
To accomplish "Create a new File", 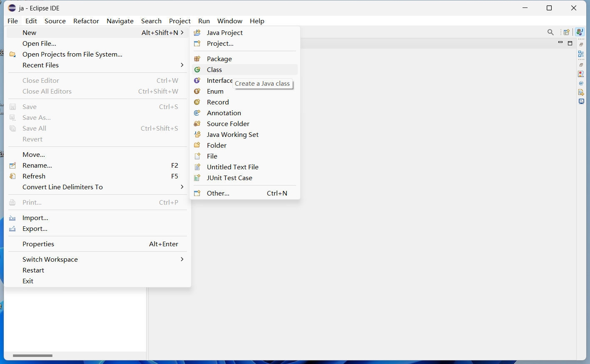I will [x=245, y=156].
